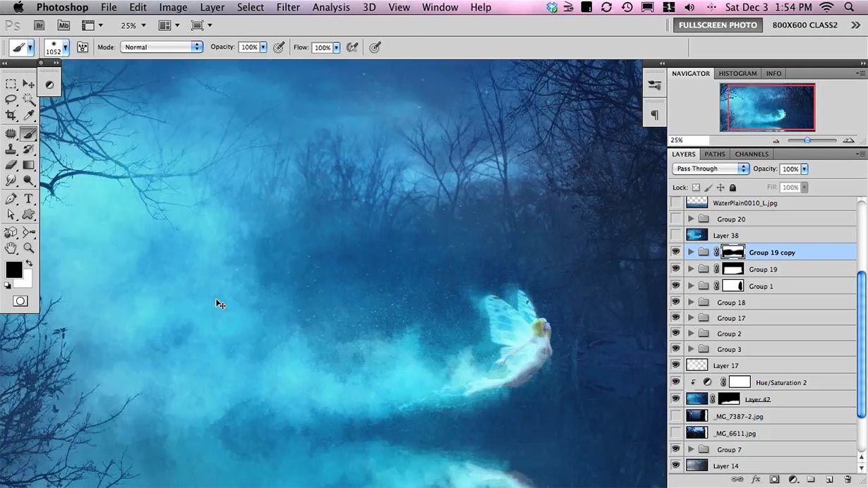
Task: Select the Horizontal Type tool
Action: [29, 199]
